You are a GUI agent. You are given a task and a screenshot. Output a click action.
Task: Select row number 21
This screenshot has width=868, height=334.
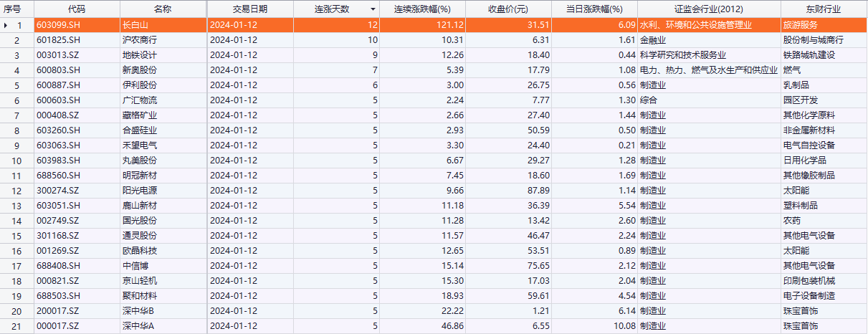click(x=19, y=326)
